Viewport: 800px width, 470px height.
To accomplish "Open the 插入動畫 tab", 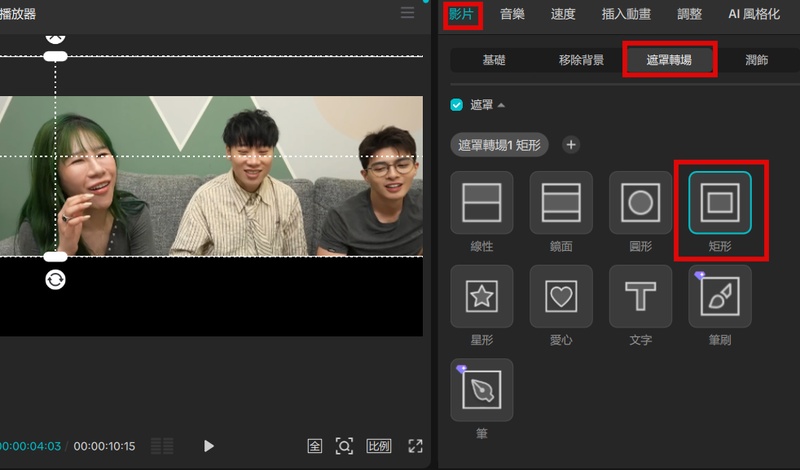I will [x=626, y=14].
